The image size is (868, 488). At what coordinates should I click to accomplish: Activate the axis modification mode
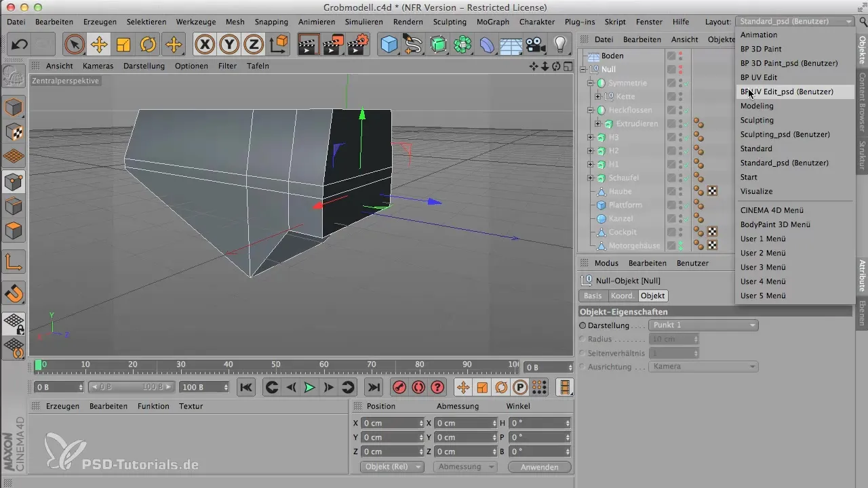[x=14, y=261]
